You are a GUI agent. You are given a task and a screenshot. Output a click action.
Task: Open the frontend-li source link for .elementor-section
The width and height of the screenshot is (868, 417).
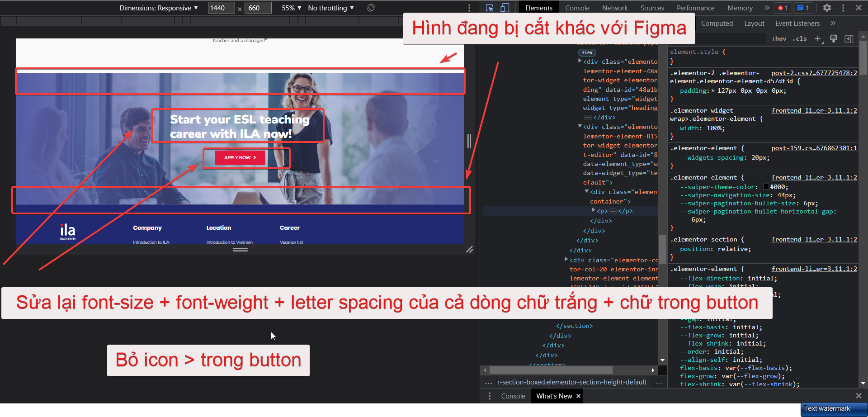coord(814,239)
